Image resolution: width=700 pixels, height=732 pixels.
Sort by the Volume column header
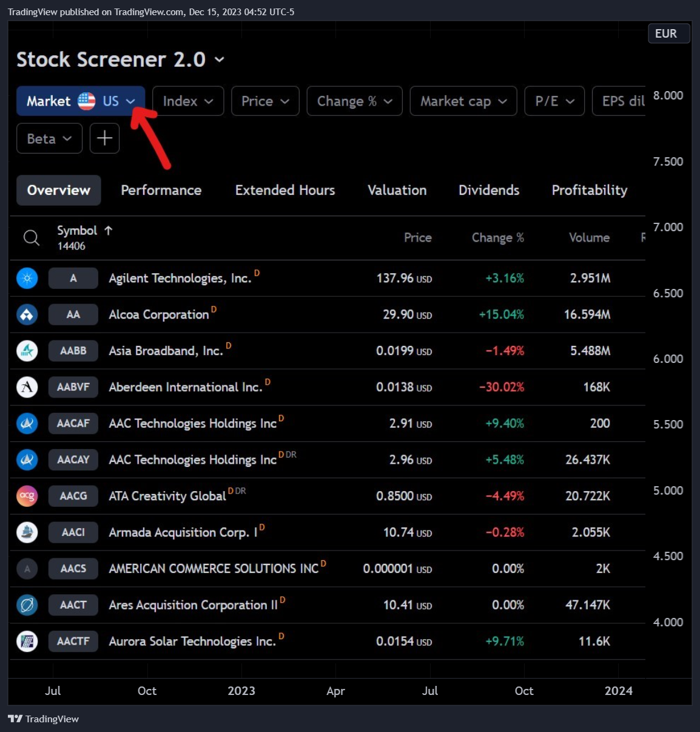[x=589, y=238]
